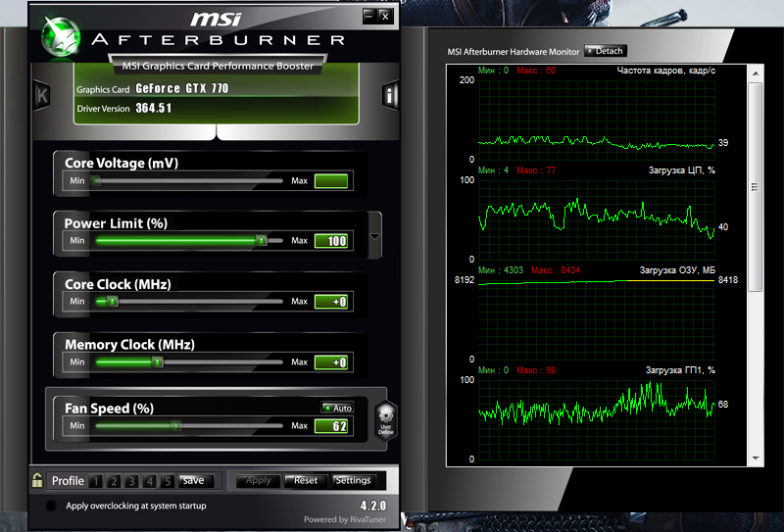Click the current GPU load reading 68
784x532 pixels.
point(723,404)
